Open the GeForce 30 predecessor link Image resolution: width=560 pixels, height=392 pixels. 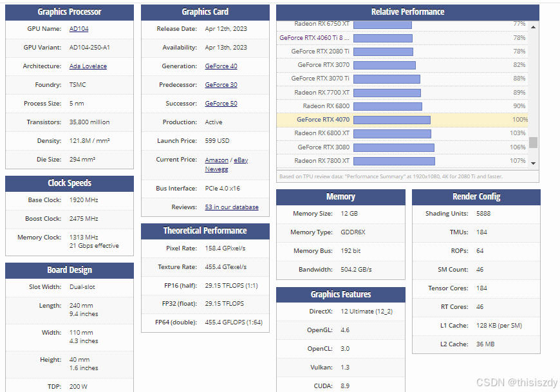(x=221, y=84)
